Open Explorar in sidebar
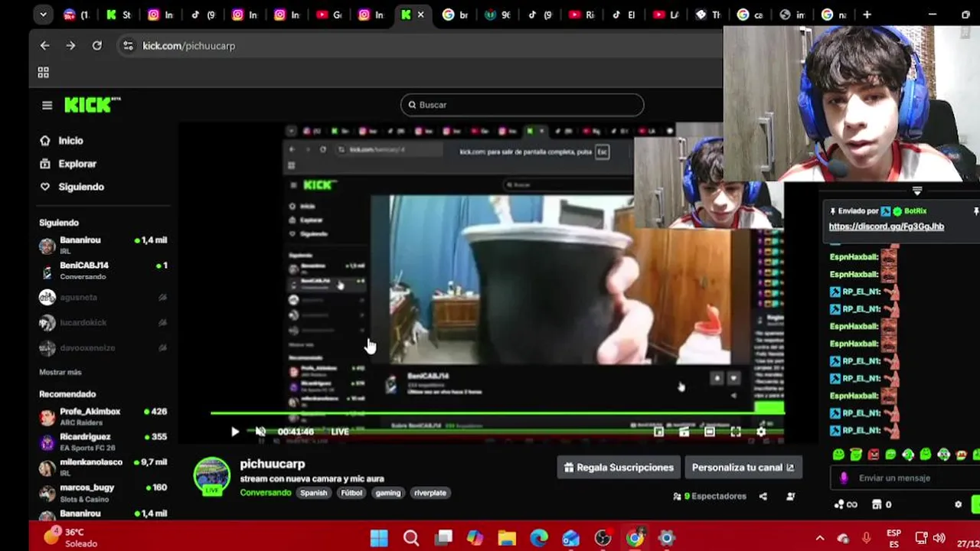This screenshot has width=980, height=551. point(68,164)
